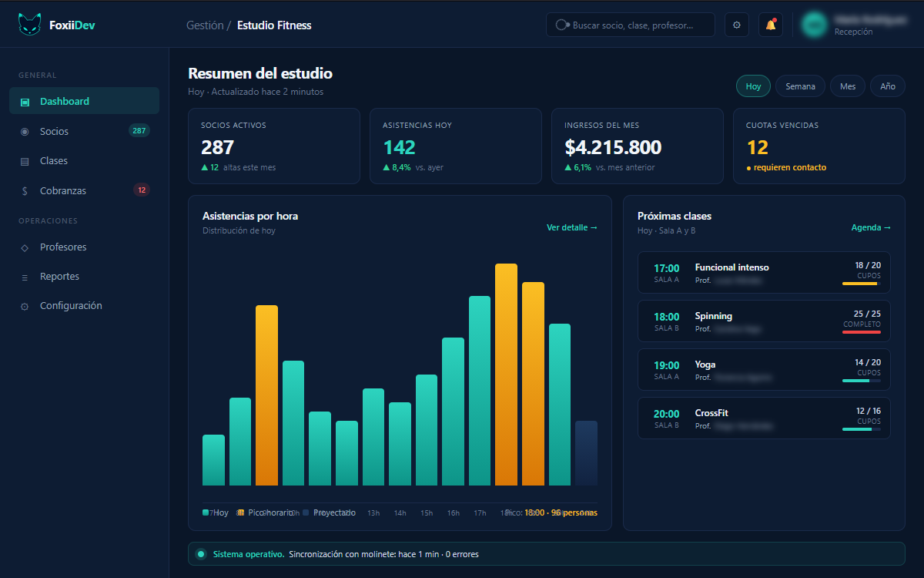Open settings via the header gear icon
The image size is (924, 578).
click(x=737, y=25)
